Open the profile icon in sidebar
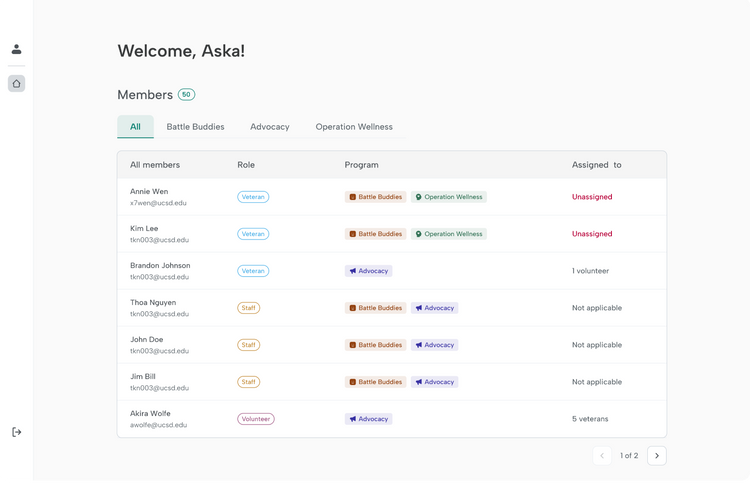This screenshot has width=750, height=483. pyautogui.click(x=16, y=49)
